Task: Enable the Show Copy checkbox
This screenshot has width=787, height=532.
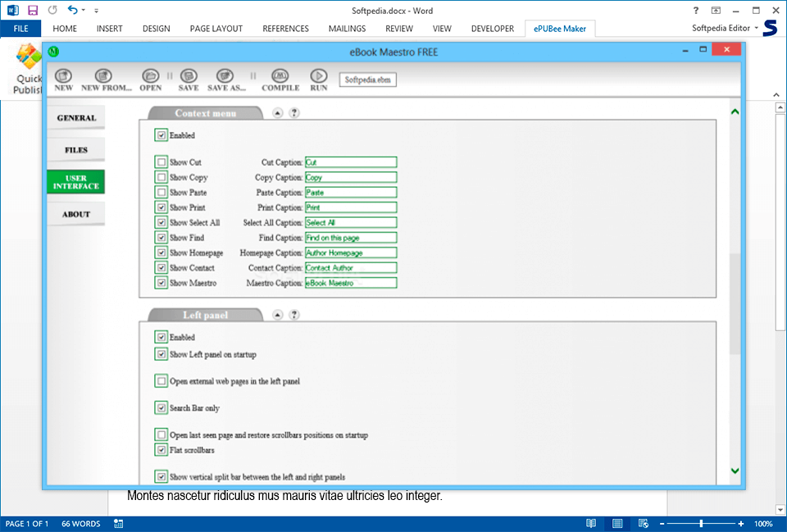Action: 161,177
